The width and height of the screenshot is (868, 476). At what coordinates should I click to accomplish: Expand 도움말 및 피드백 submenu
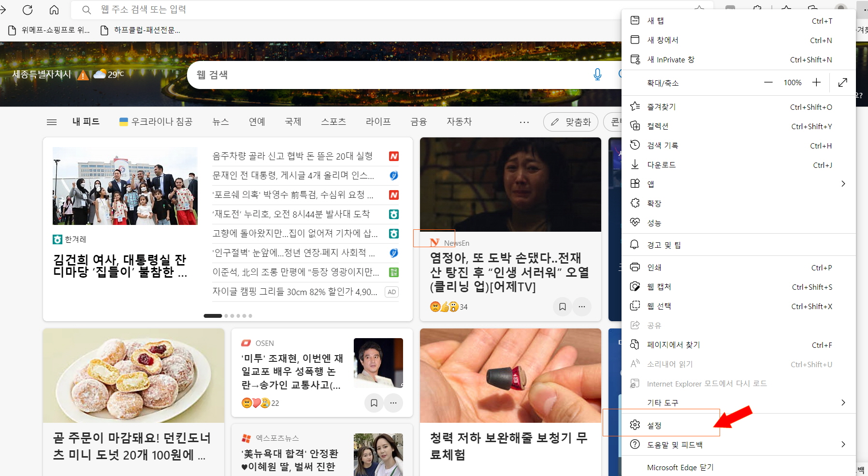(738, 445)
